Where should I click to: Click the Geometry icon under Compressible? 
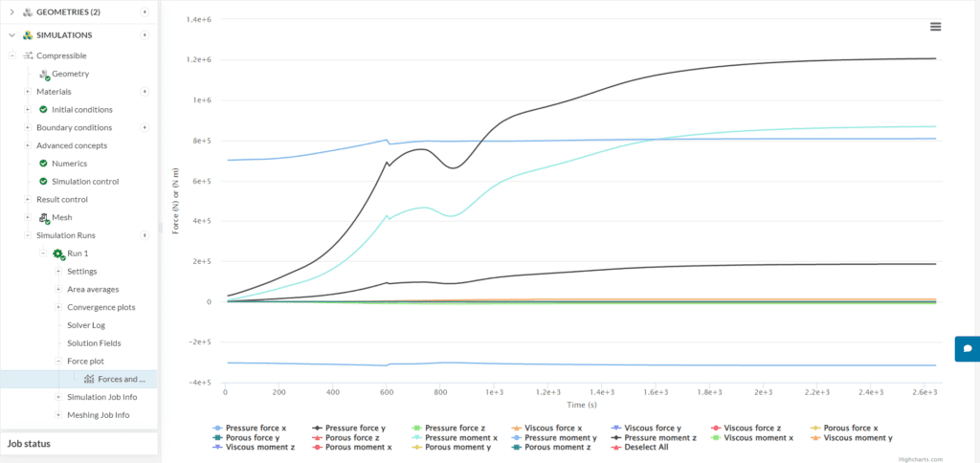point(44,74)
